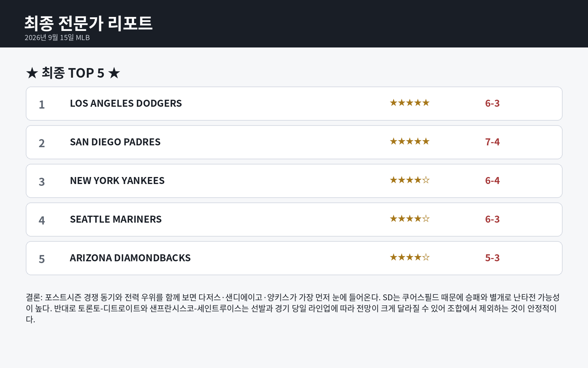This screenshot has width=588, height=368.
Task: Click rank number 4 in the list
Action: (42, 220)
